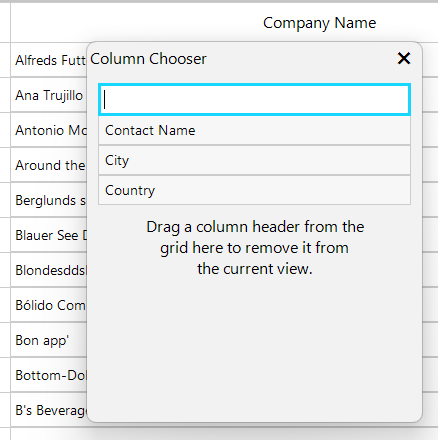Click the Bottom-Dol row cell
This screenshot has height=440, width=438.
tap(49, 375)
